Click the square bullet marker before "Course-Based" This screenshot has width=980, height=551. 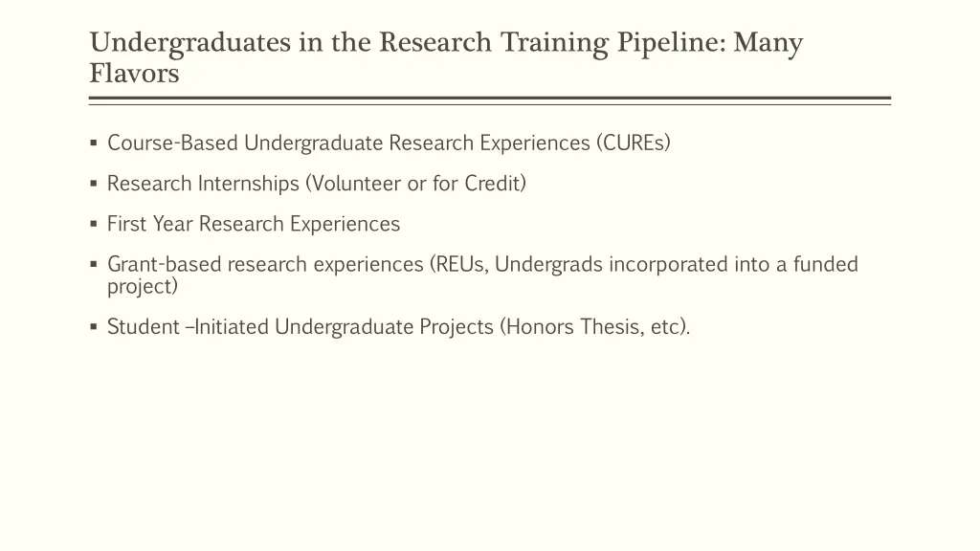94,143
